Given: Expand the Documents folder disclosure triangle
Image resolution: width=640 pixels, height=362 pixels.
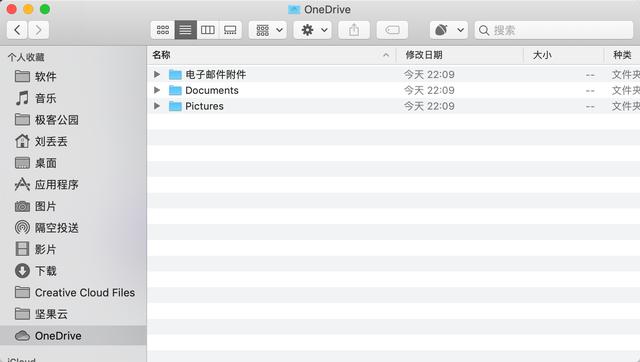Looking at the screenshot, I should tap(157, 90).
